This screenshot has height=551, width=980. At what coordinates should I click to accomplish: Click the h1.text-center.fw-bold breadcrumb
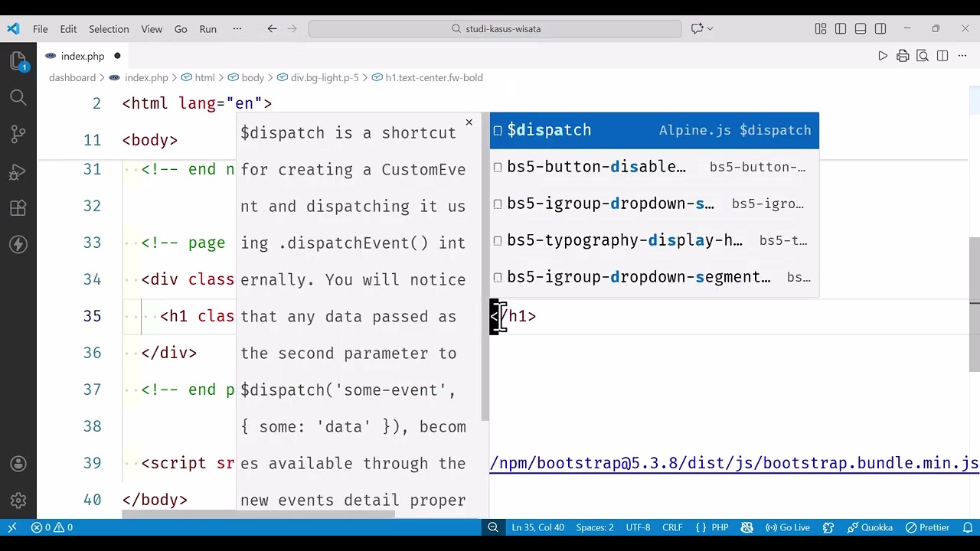(x=427, y=77)
